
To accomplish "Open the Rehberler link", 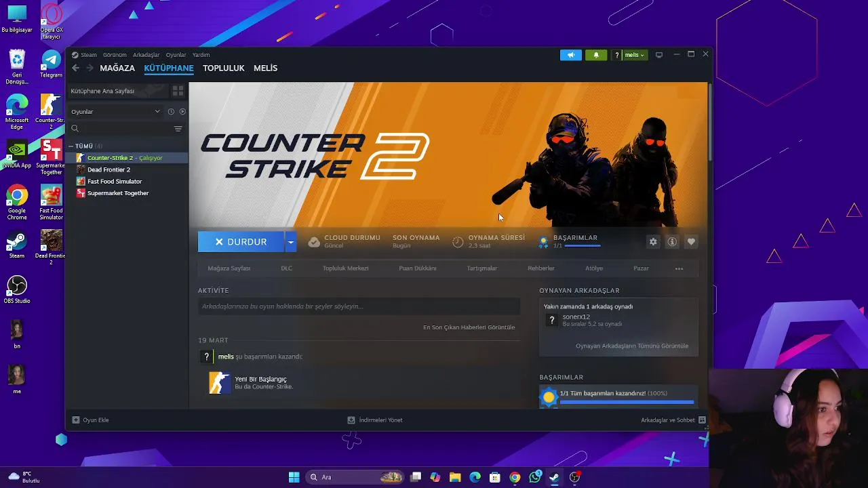I will click(x=540, y=268).
